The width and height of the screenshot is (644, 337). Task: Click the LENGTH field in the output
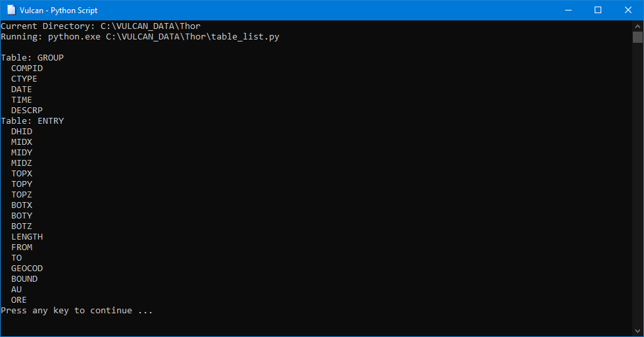coord(27,237)
